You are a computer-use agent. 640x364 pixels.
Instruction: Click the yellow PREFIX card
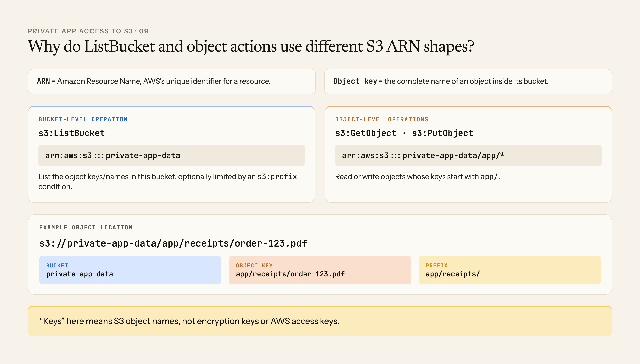[510, 270]
